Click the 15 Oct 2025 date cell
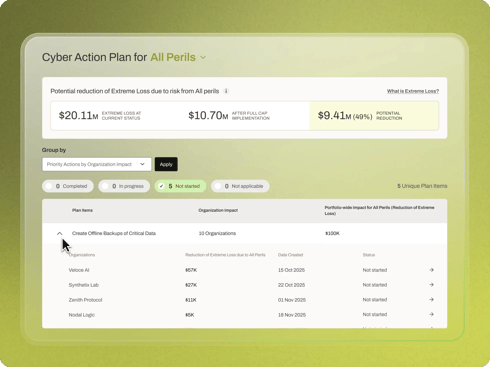This screenshot has height=367, width=490. [x=291, y=270]
